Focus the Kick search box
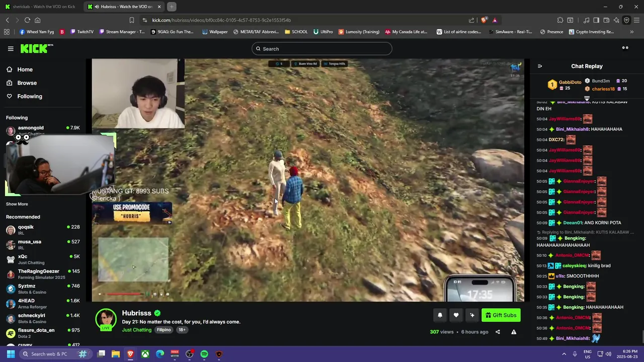Image resolution: width=644 pixels, height=362 pixels. click(x=322, y=49)
